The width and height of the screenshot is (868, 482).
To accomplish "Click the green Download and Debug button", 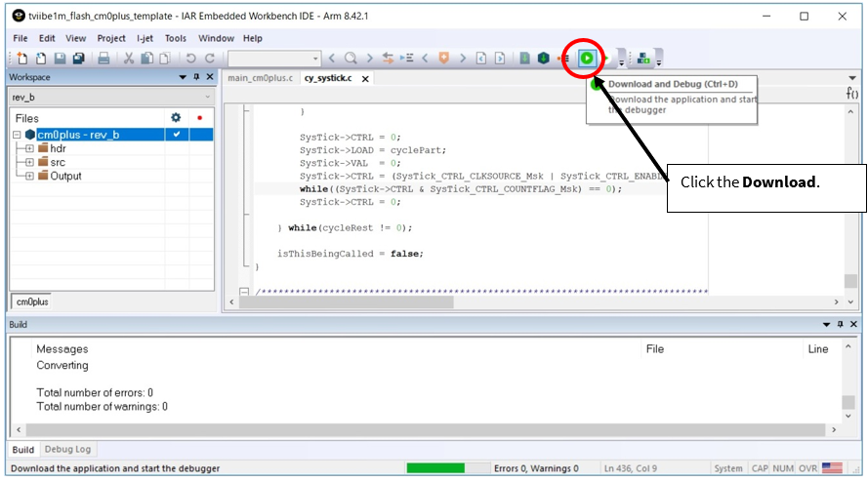I will (x=587, y=58).
